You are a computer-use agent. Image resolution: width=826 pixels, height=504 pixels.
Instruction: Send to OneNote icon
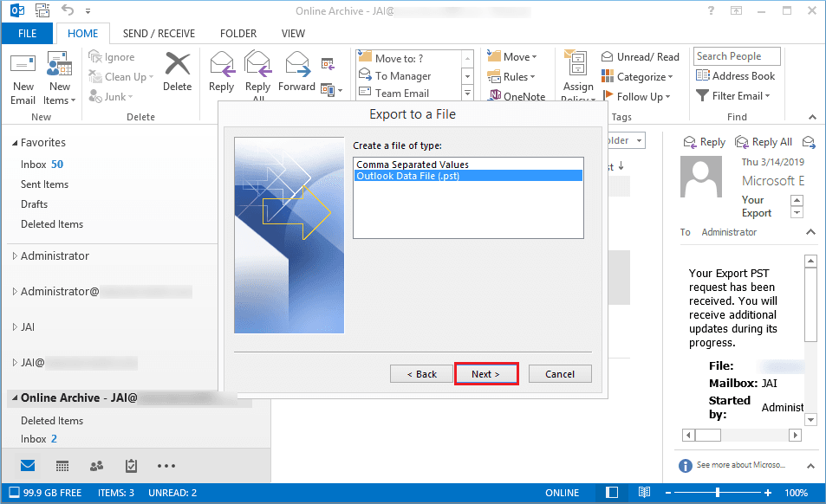495,96
